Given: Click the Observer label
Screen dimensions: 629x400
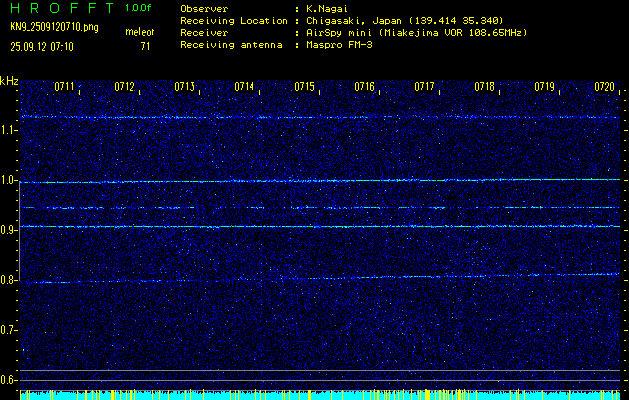Looking at the screenshot, I should (x=204, y=9).
